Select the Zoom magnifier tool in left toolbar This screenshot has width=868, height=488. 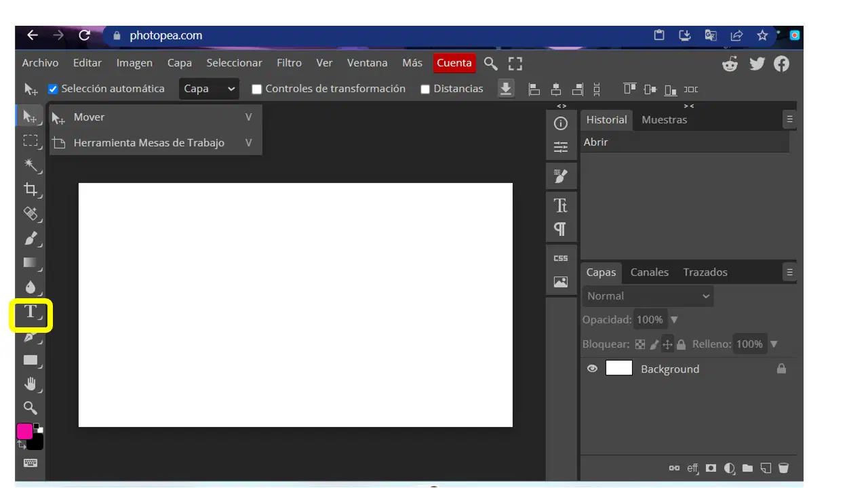(x=31, y=407)
